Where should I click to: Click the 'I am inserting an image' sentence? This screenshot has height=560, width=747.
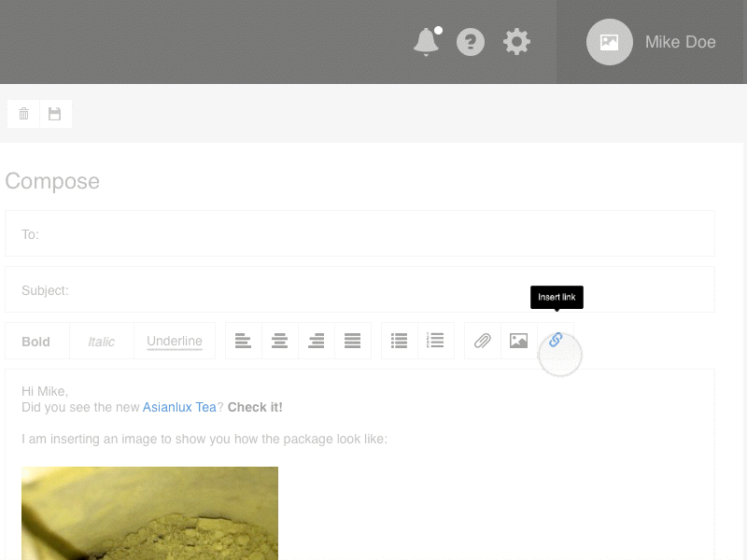pos(204,439)
